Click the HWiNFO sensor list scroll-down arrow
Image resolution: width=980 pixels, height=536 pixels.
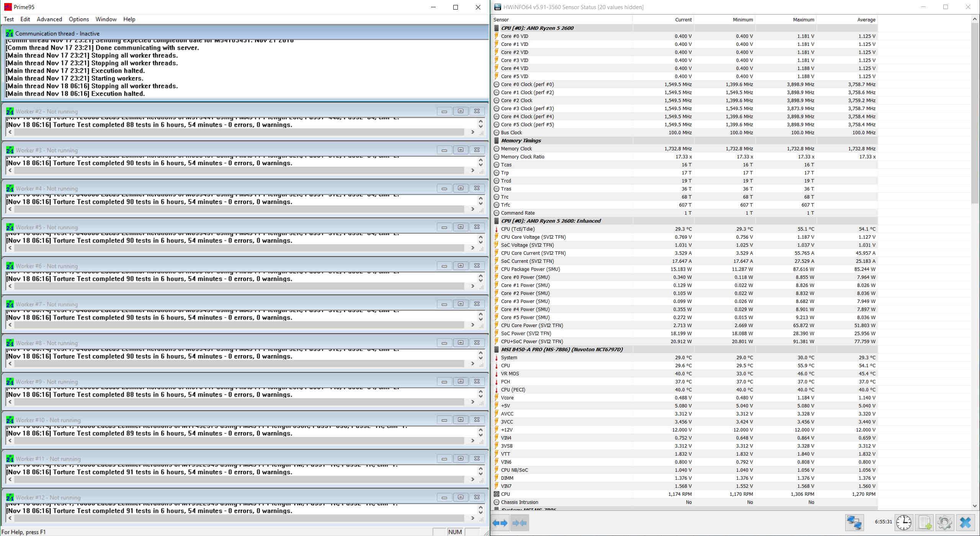975,506
